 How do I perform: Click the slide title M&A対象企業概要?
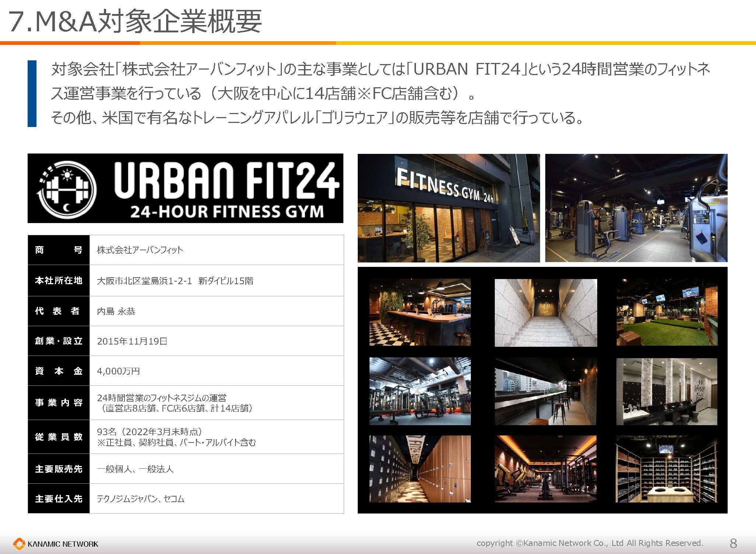tap(134, 21)
